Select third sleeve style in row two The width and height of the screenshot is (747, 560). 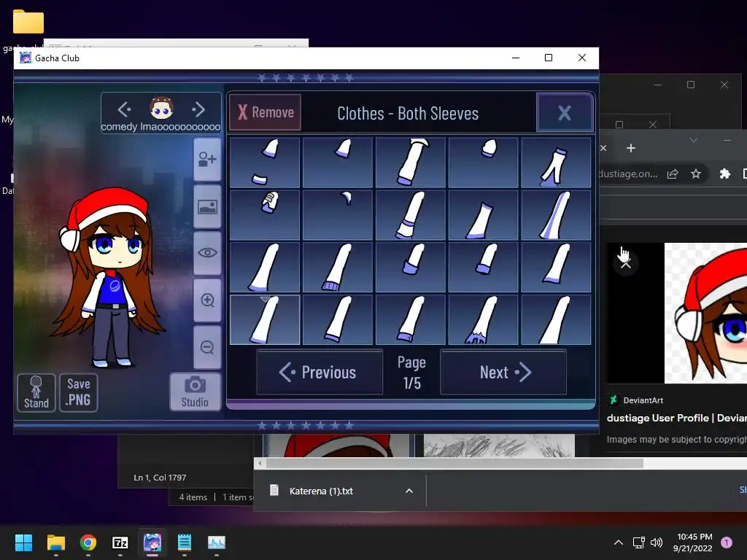pos(411,215)
